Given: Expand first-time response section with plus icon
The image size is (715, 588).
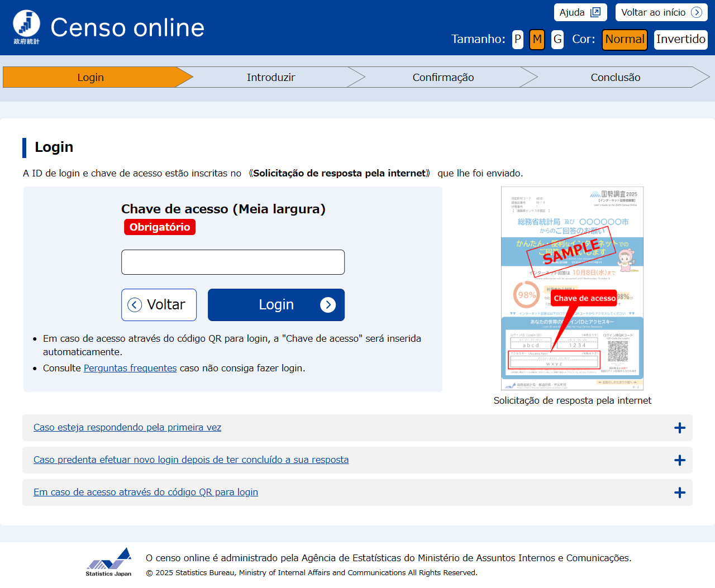Looking at the screenshot, I should point(680,428).
